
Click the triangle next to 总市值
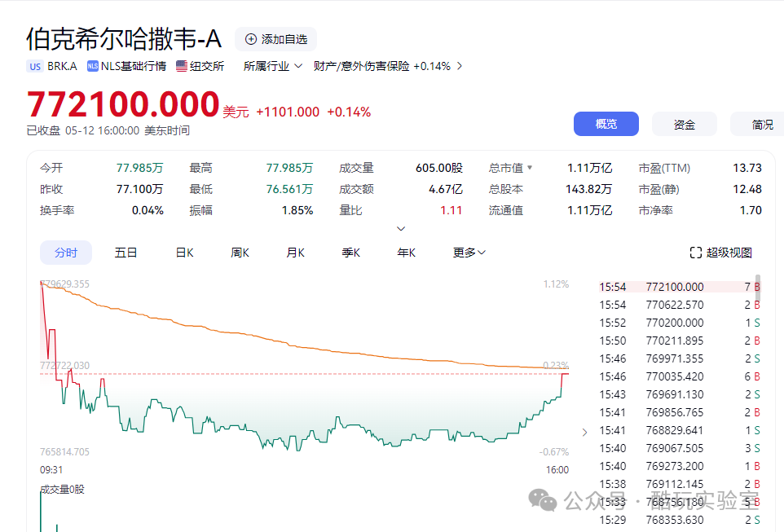[530, 168]
